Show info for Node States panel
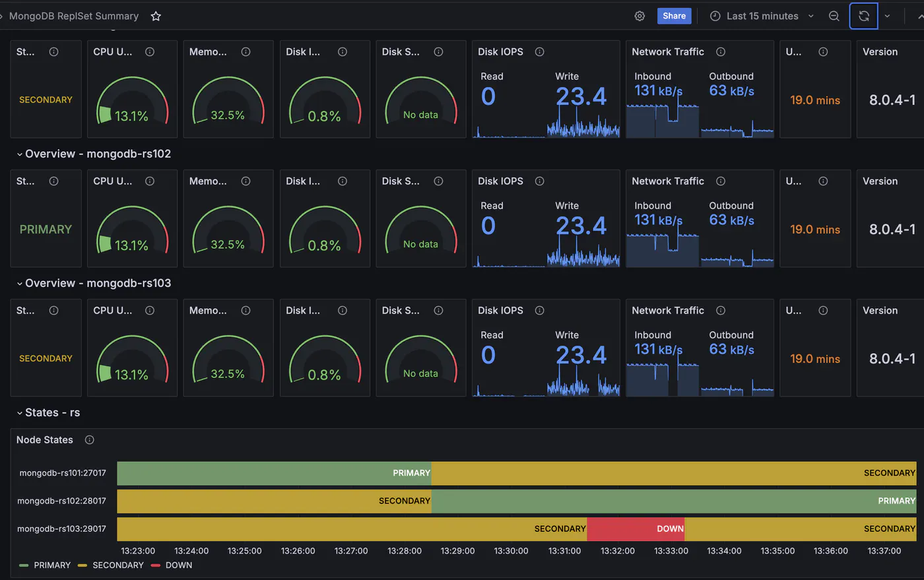 [90, 440]
